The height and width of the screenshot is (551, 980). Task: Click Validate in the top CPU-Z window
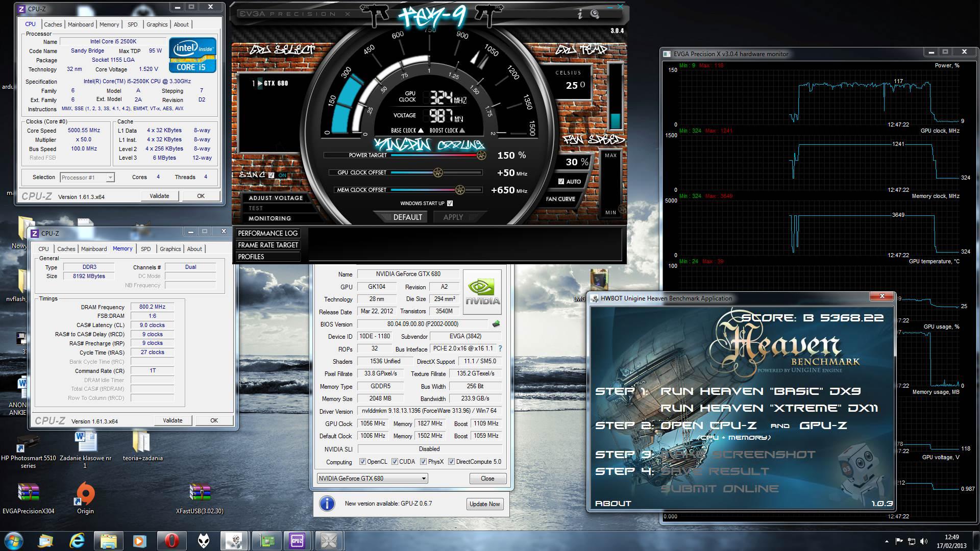tap(159, 196)
